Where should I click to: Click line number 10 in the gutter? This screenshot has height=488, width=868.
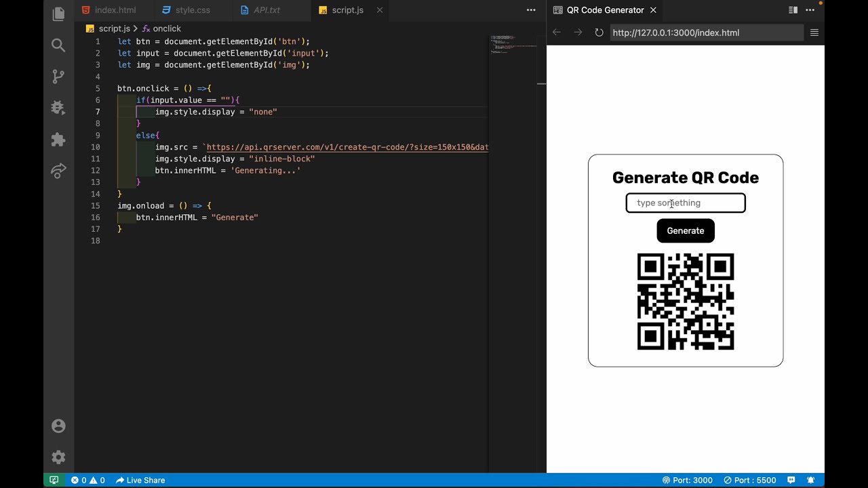pyautogui.click(x=95, y=147)
